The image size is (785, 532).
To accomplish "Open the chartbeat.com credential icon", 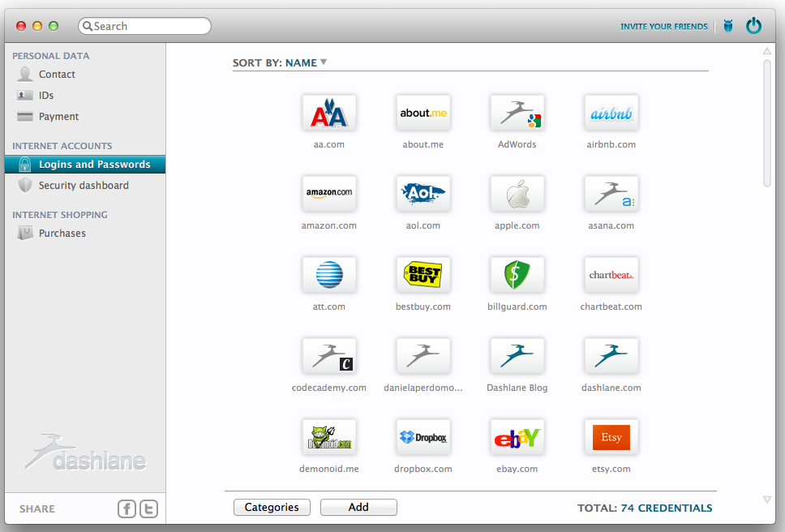I will pos(611,275).
